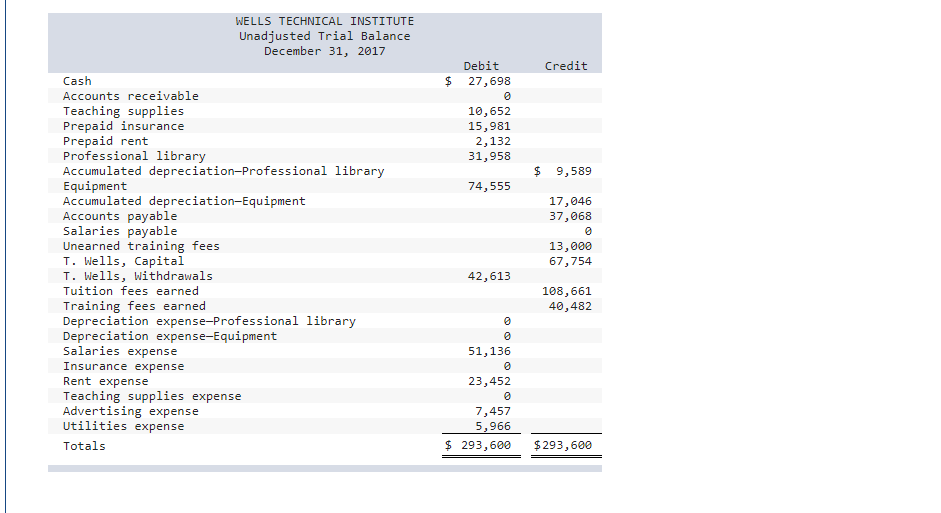Select the 2,132 Prepaid rent amount
The width and height of the screenshot is (941, 513).
(493, 141)
